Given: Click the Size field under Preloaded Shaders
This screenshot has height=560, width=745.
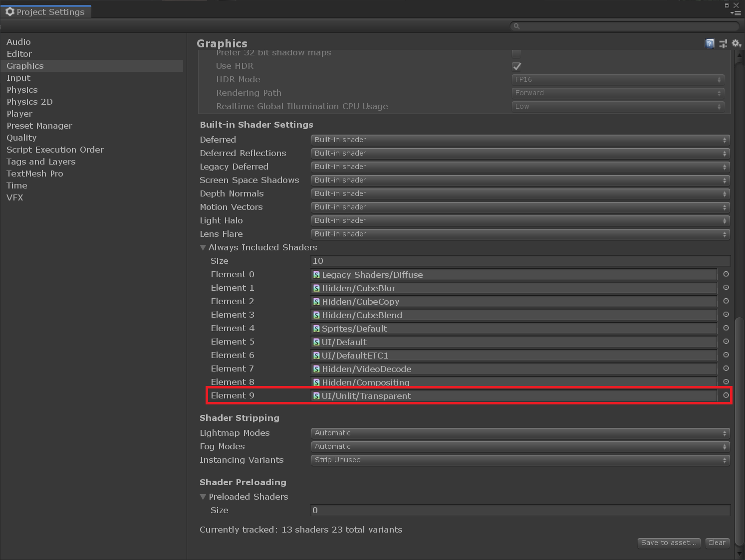Looking at the screenshot, I should point(520,510).
